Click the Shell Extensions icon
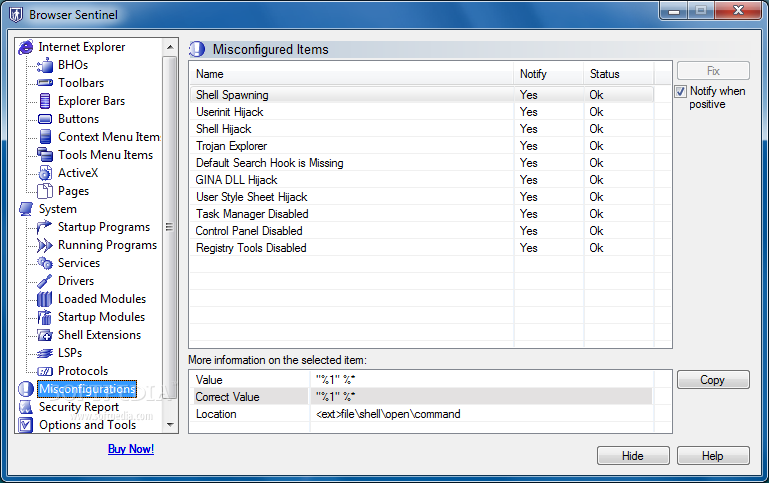 click(x=45, y=335)
